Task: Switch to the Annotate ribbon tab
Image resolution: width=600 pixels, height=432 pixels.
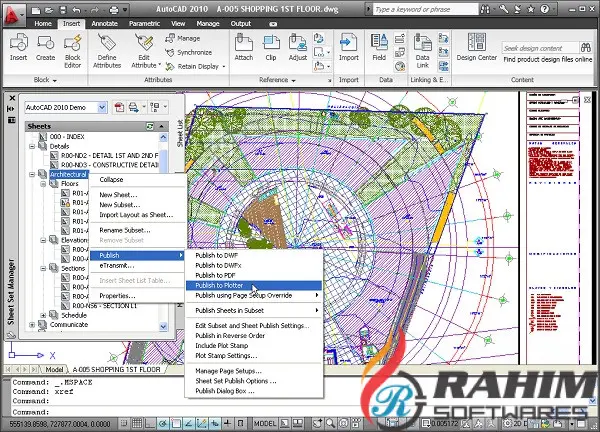Action: click(x=104, y=23)
